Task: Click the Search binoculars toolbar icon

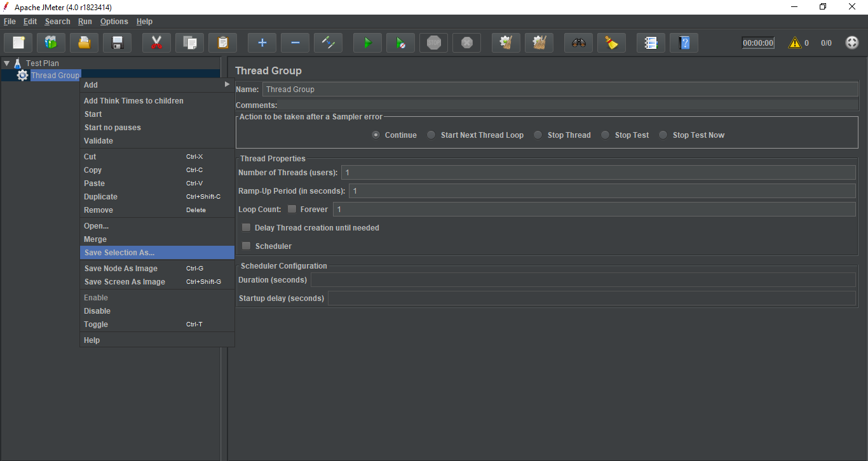Action: 578,43
